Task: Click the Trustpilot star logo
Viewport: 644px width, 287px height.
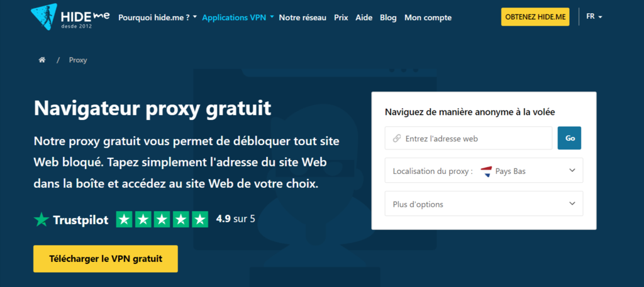Action: click(41, 220)
